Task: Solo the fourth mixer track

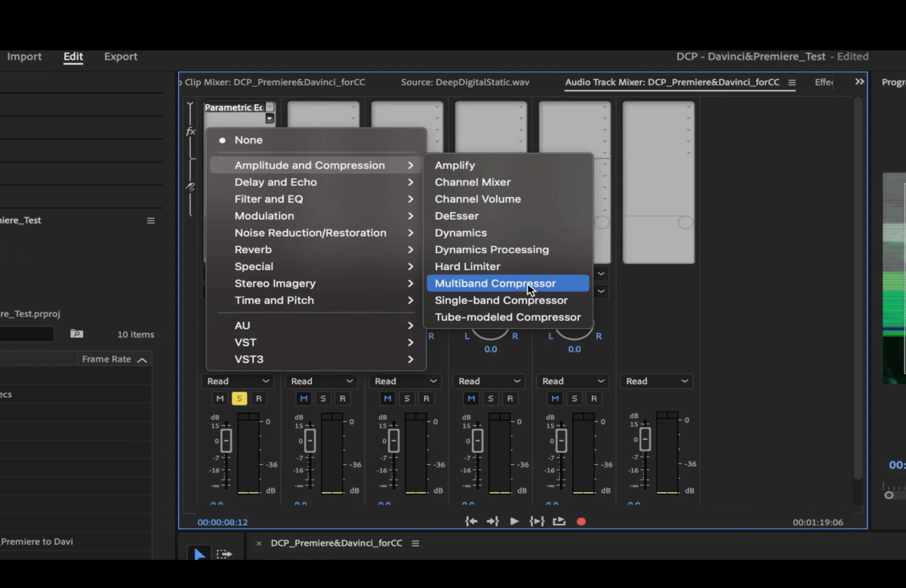Action: click(491, 399)
